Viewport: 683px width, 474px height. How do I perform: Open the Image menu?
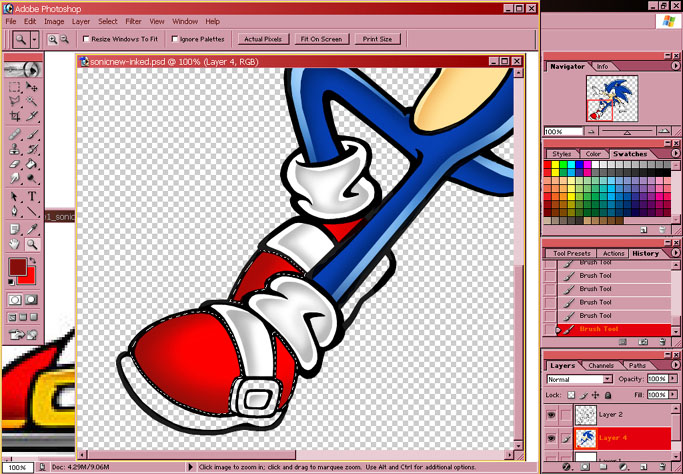54,21
